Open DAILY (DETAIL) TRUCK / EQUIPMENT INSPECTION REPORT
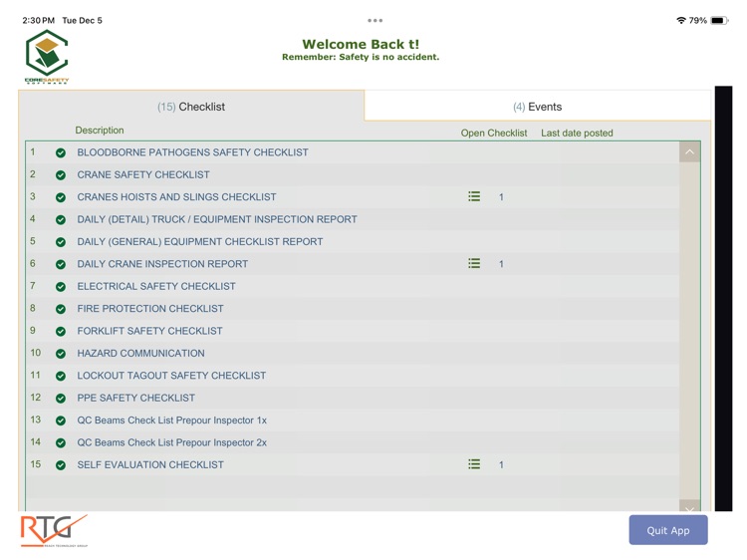 coord(217,219)
